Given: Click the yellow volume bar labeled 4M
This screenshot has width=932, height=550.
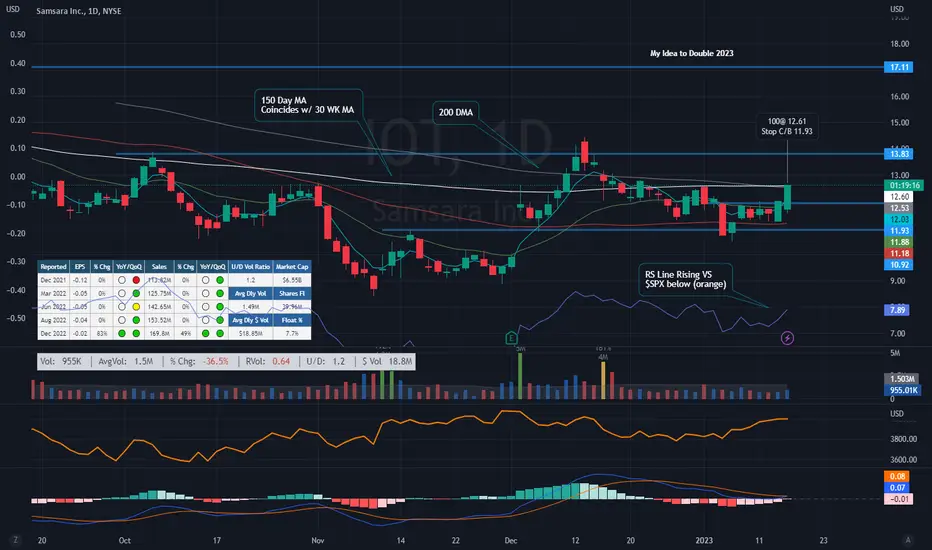Looking at the screenshot, I should coord(603,381).
